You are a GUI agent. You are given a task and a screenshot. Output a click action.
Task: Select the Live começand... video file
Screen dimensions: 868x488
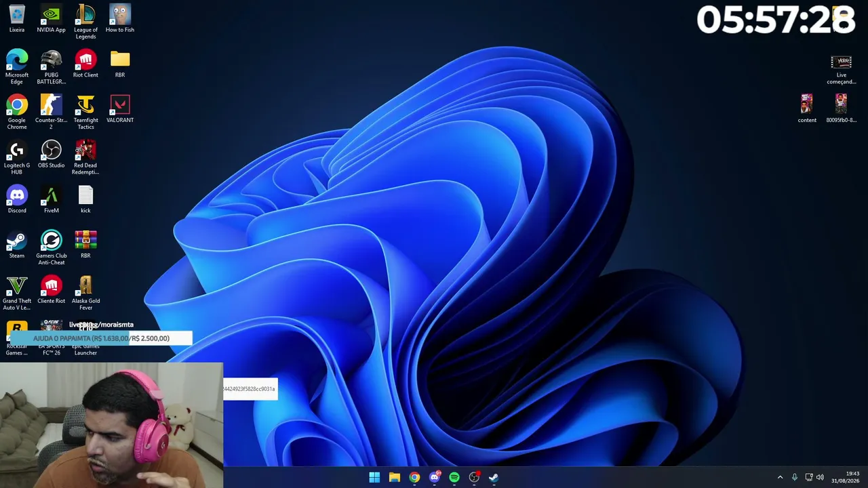pyautogui.click(x=841, y=70)
